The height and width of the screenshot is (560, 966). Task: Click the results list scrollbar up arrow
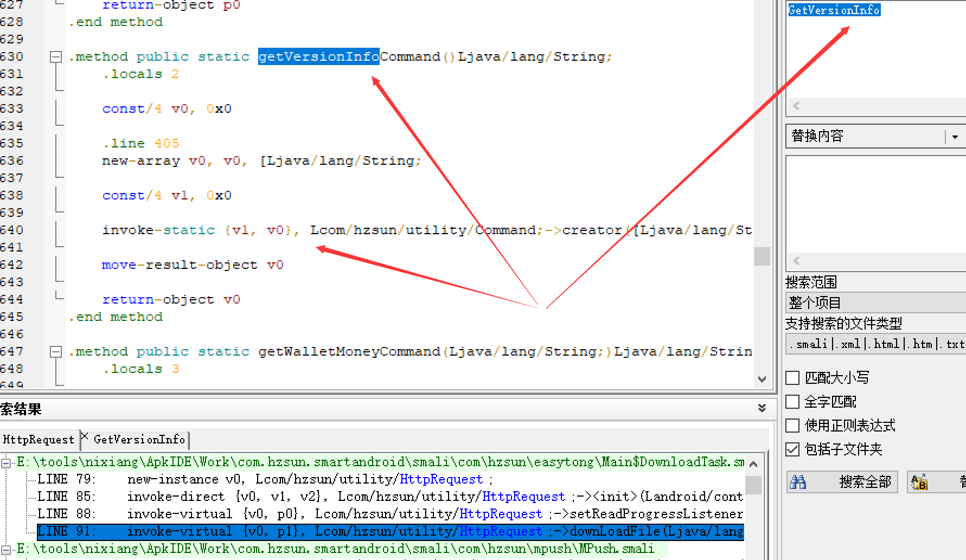(x=753, y=464)
